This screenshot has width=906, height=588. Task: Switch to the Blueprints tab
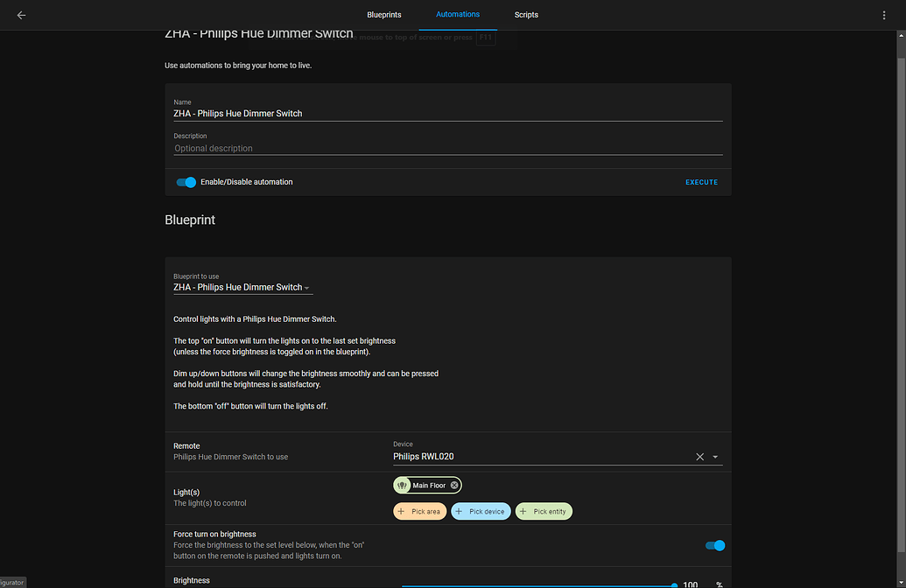383,15
